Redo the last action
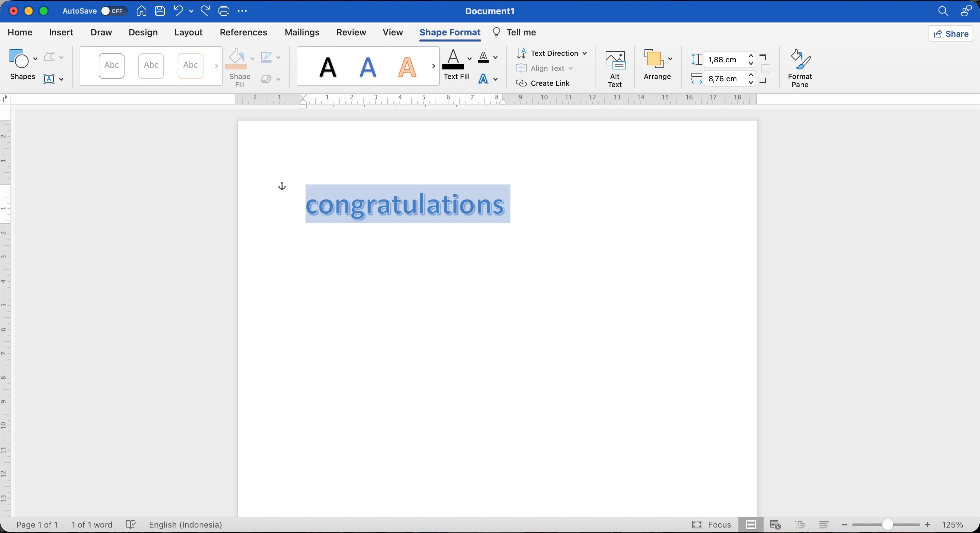 pyautogui.click(x=205, y=11)
